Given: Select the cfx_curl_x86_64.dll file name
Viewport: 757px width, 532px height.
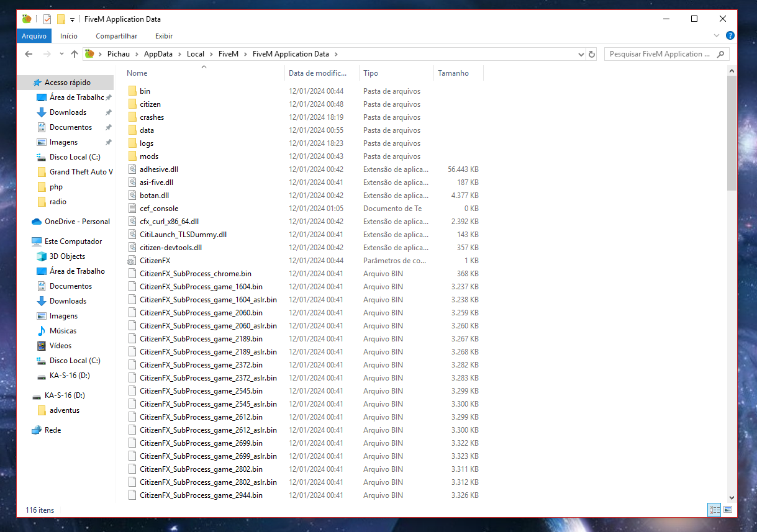Looking at the screenshot, I should (x=169, y=222).
